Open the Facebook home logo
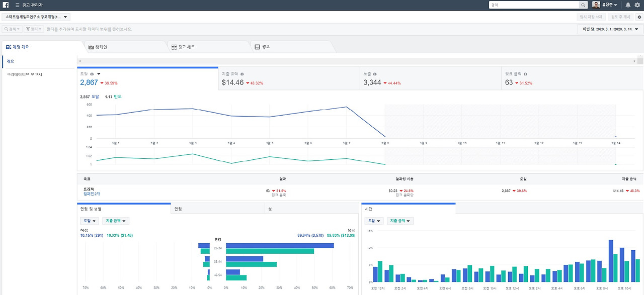The image size is (644, 295). [6, 5]
